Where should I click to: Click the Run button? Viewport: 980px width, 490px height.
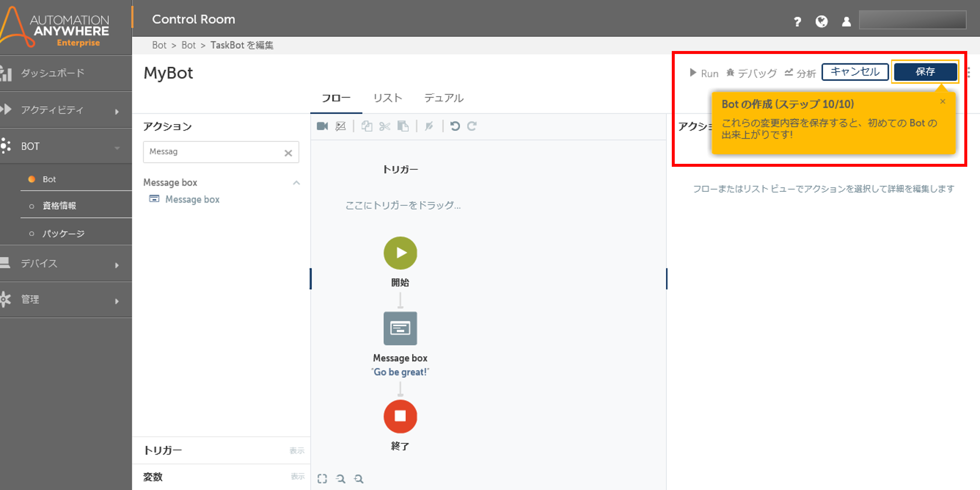[x=704, y=73]
